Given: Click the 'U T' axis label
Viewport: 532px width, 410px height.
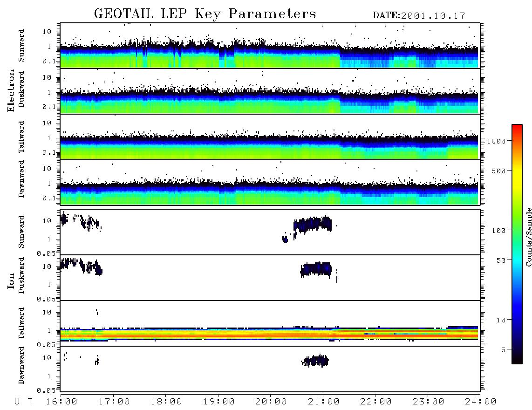Looking at the screenshot, I should [x=23, y=402].
